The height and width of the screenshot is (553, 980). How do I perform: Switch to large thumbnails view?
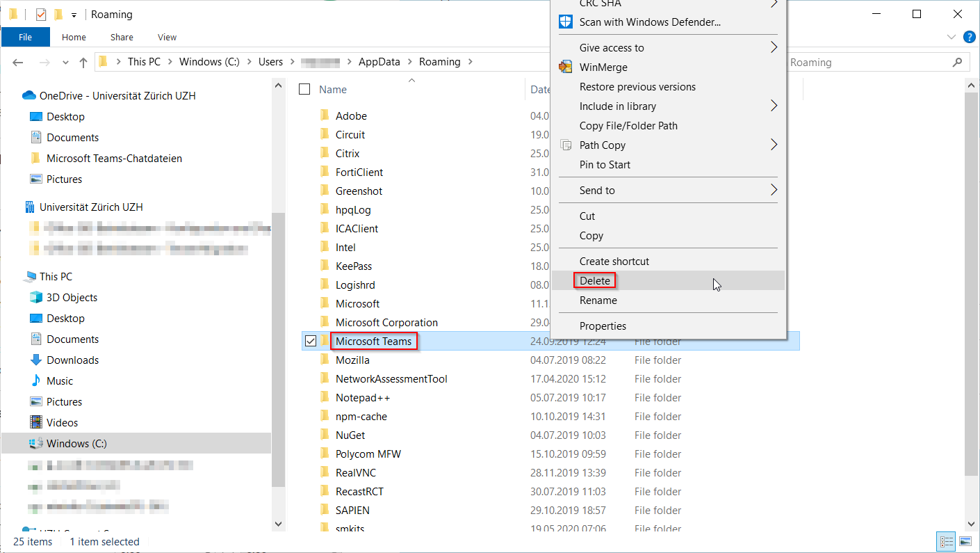(x=965, y=541)
